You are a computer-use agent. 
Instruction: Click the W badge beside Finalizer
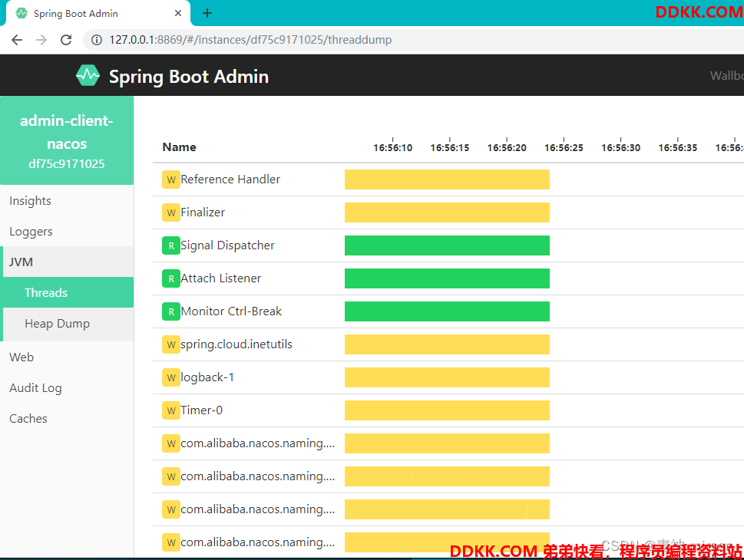(170, 212)
